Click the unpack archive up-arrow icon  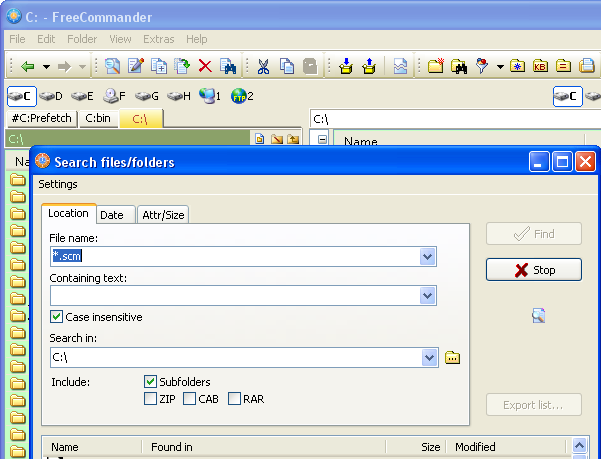pyautogui.click(x=369, y=66)
